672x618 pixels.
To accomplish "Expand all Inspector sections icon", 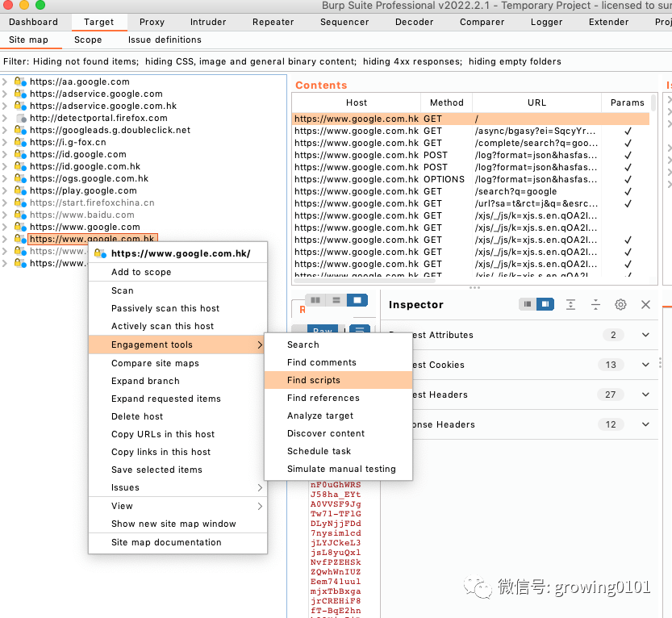I will (x=570, y=304).
